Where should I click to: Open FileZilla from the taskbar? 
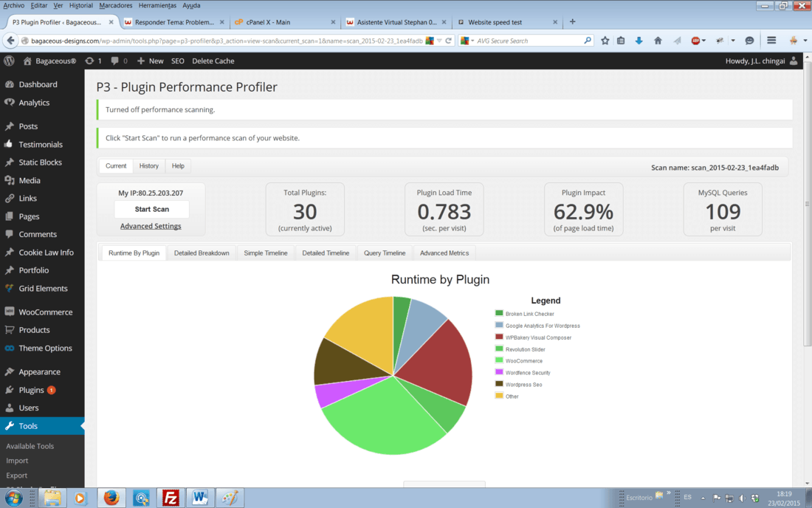click(x=171, y=498)
